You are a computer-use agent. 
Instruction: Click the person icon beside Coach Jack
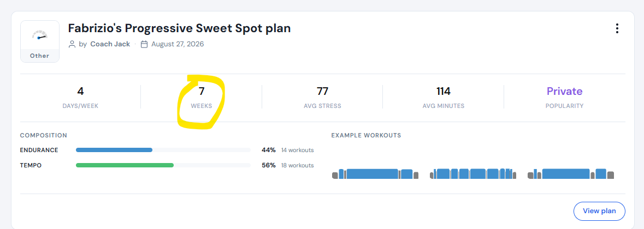[x=72, y=44]
